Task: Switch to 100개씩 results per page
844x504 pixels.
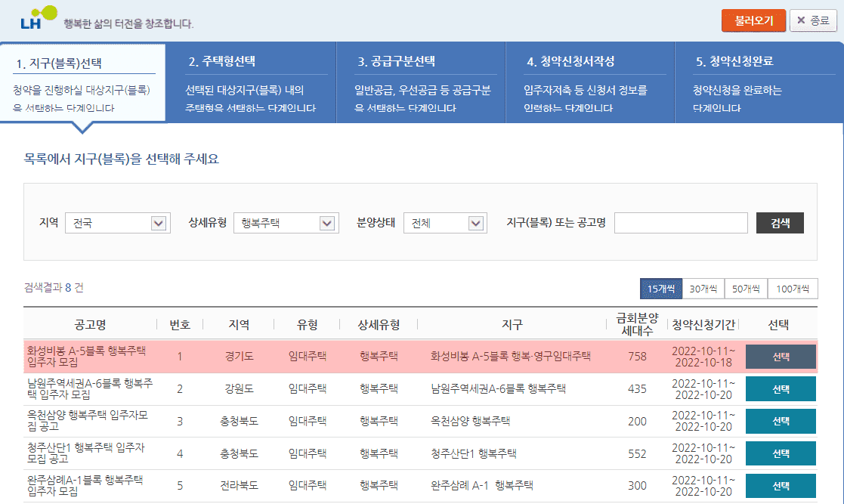Action: (792, 289)
